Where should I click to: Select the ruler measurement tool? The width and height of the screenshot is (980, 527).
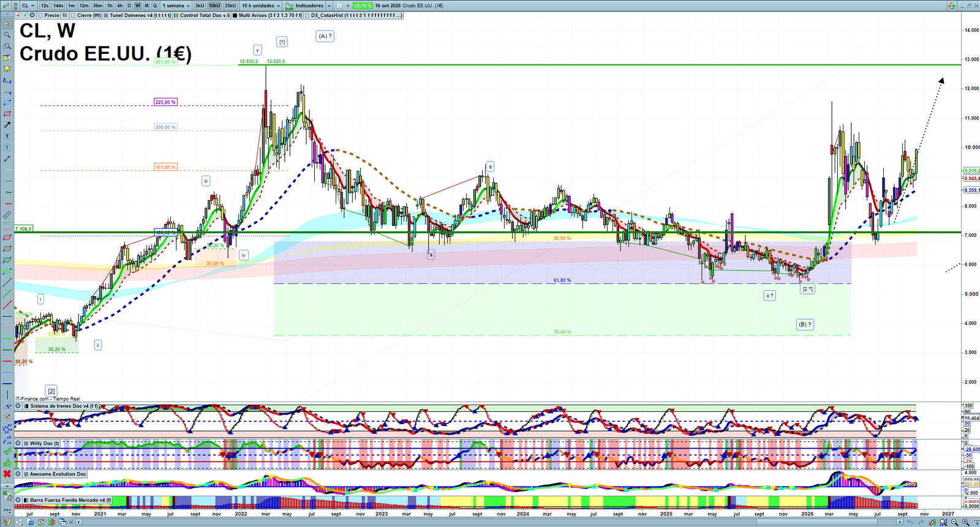(7, 215)
